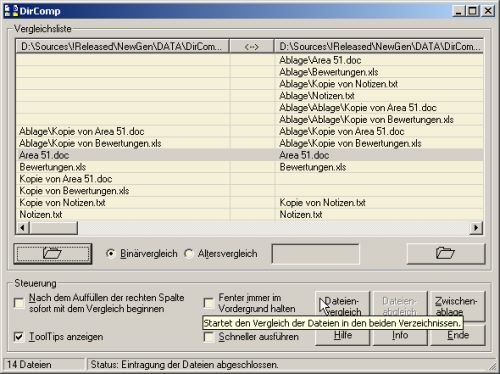Click right column header with D:\Sources path

click(379, 46)
